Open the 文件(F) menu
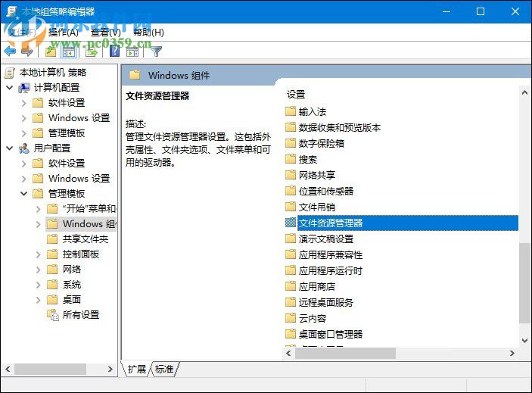 coord(21,33)
